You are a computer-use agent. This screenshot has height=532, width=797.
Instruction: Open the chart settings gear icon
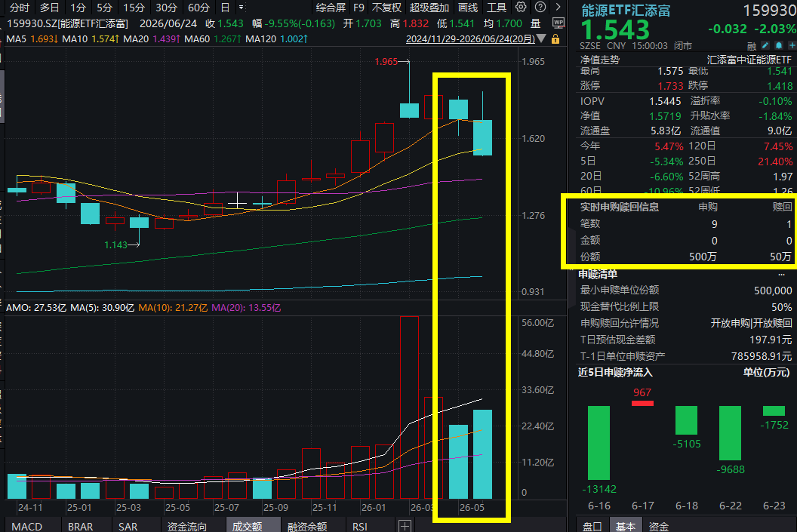coord(521,7)
